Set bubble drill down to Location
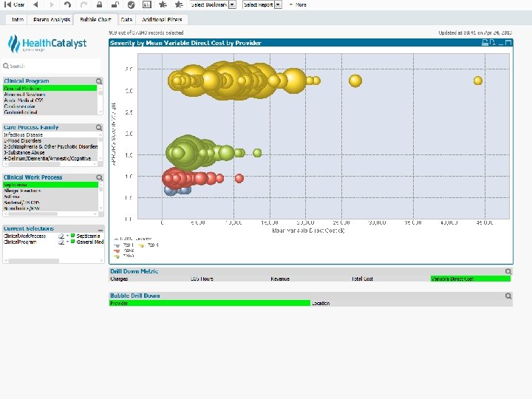The width and height of the screenshot is (532, 399). [412, 304]
